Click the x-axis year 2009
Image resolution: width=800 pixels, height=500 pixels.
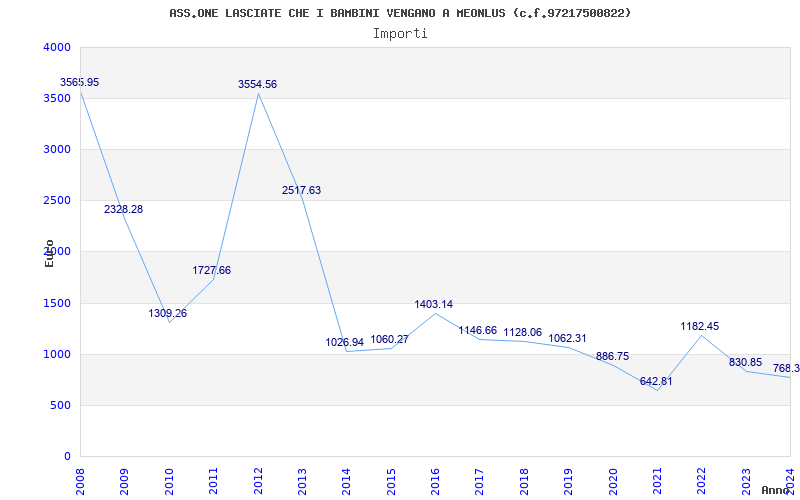(124, 481)
